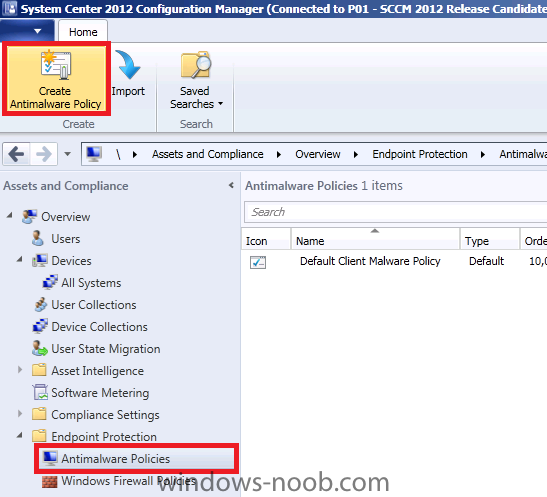Image resolution: width=547 pixels, height=497 pixels.
Task: Select Antimalware Policies node
Action: [x=136, y=459]
